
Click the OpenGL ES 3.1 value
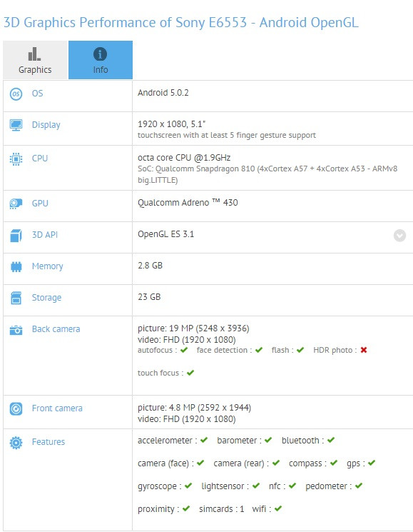pyautogui.click(x=165, y=234)
